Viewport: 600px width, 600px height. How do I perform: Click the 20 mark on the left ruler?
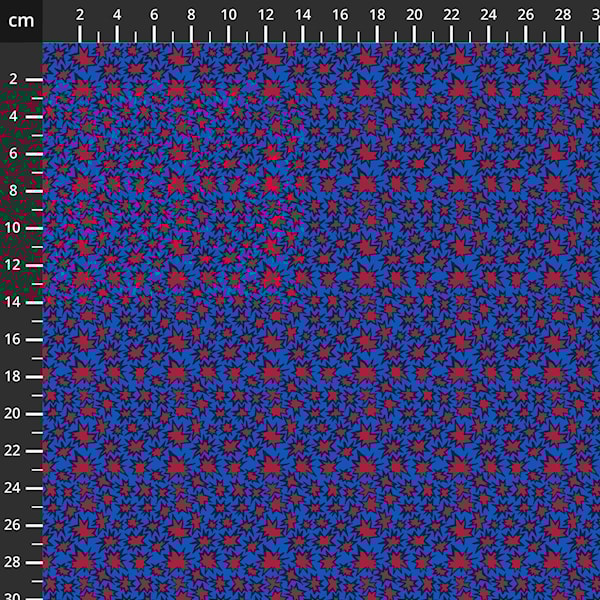coord(34,413)
